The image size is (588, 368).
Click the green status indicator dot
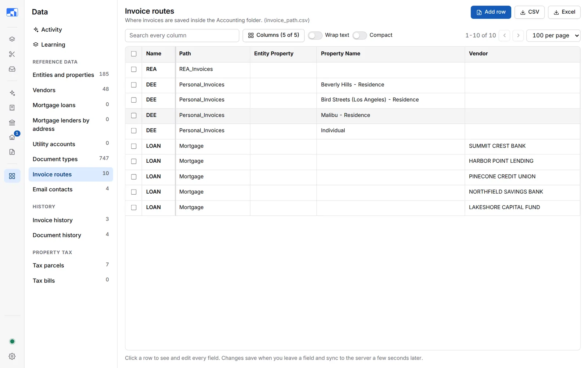tap(12, 342)
